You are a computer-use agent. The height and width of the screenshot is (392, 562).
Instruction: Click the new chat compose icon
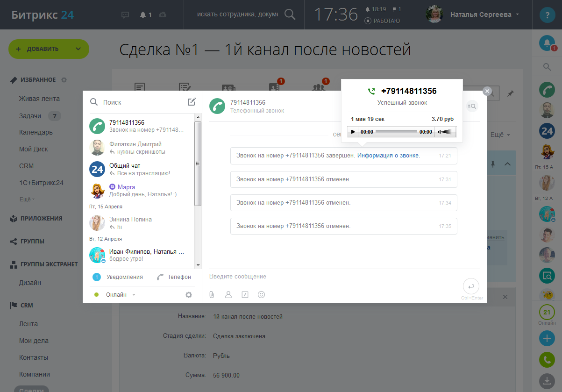coord(192,102)
